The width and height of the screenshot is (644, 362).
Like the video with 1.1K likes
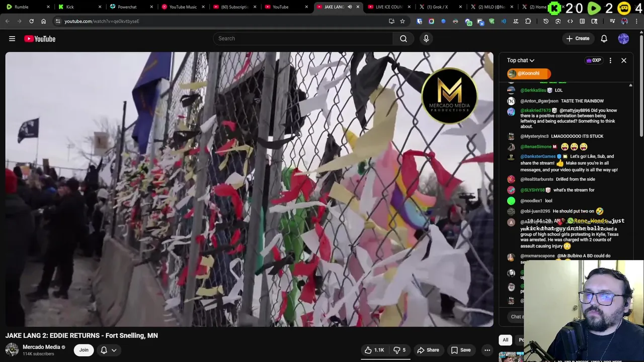(374, 350)
